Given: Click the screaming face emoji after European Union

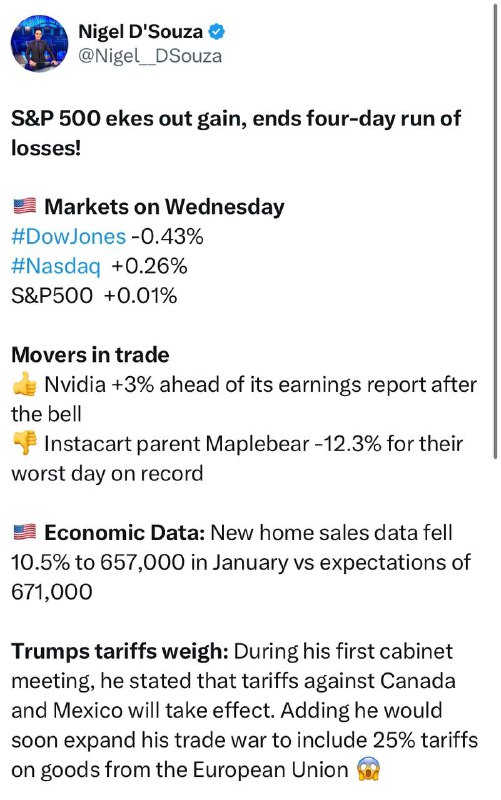Looking at the screenshot, I should 368,769.
